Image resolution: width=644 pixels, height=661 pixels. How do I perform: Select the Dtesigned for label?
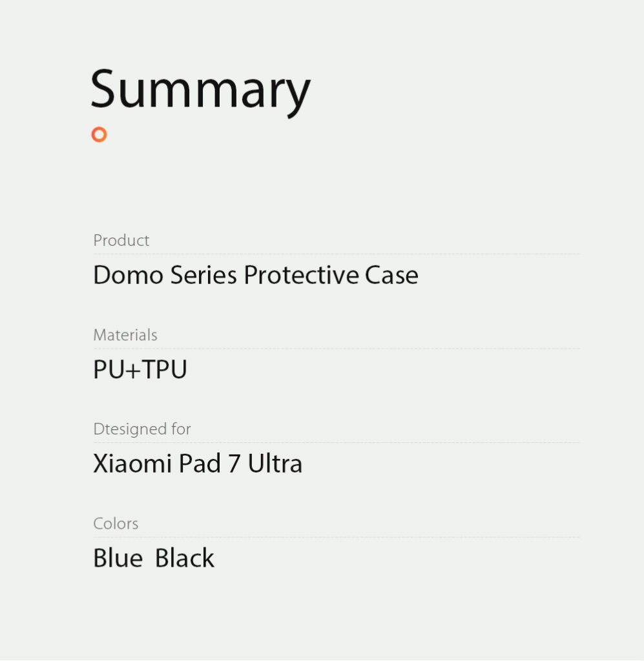click(142, 429)
